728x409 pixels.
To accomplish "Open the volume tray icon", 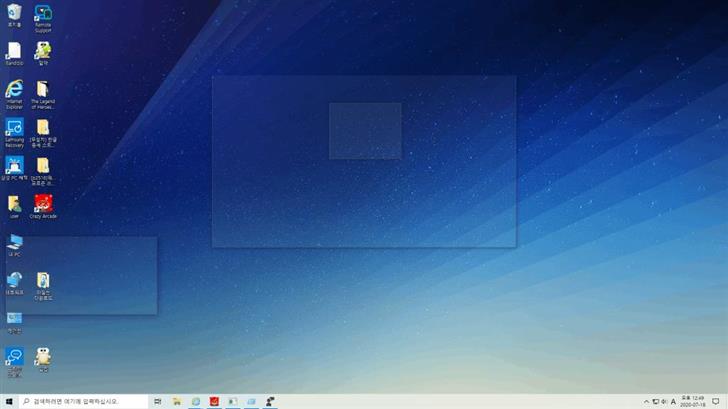I will [x=664, y=402].
